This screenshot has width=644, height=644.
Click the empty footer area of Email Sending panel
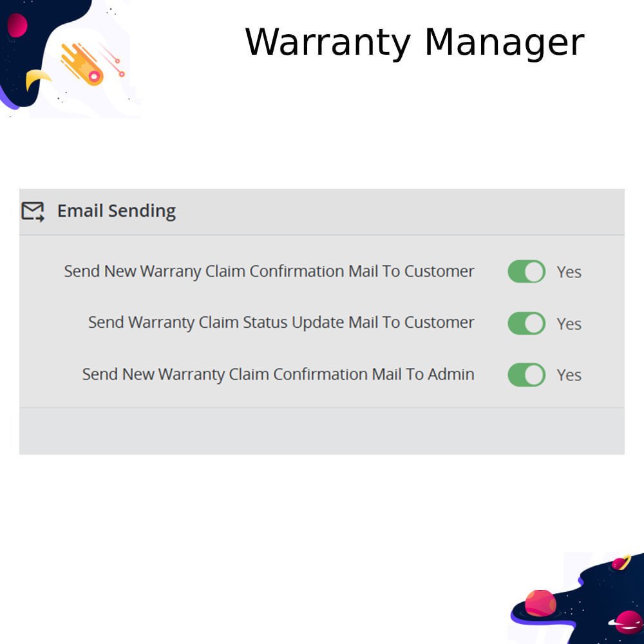coord(322,431)
